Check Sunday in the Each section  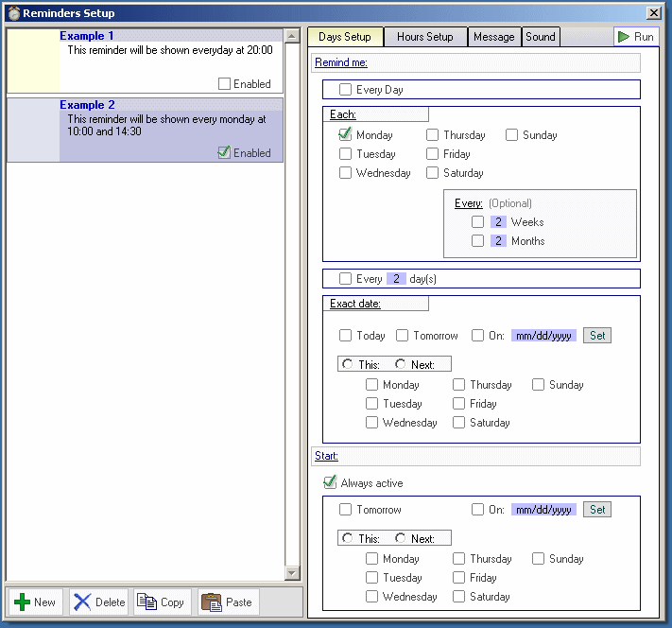coord(511,134)
